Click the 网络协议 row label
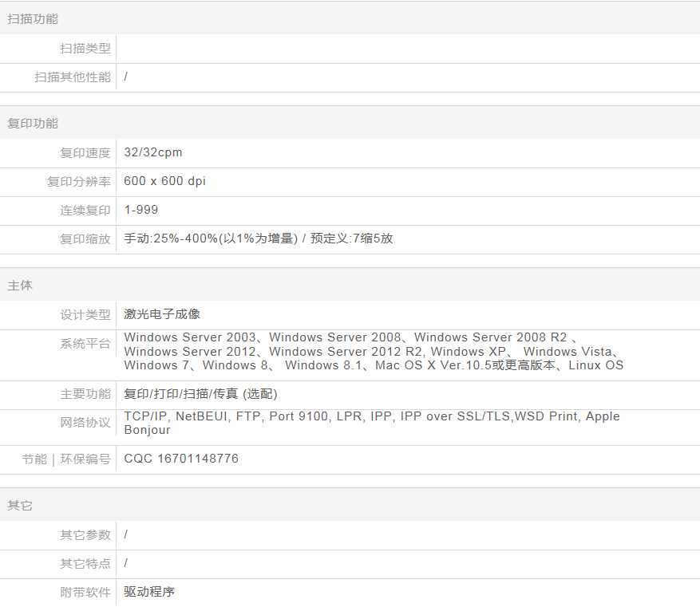The image size is (700, 607). click(x=85, y=423)
